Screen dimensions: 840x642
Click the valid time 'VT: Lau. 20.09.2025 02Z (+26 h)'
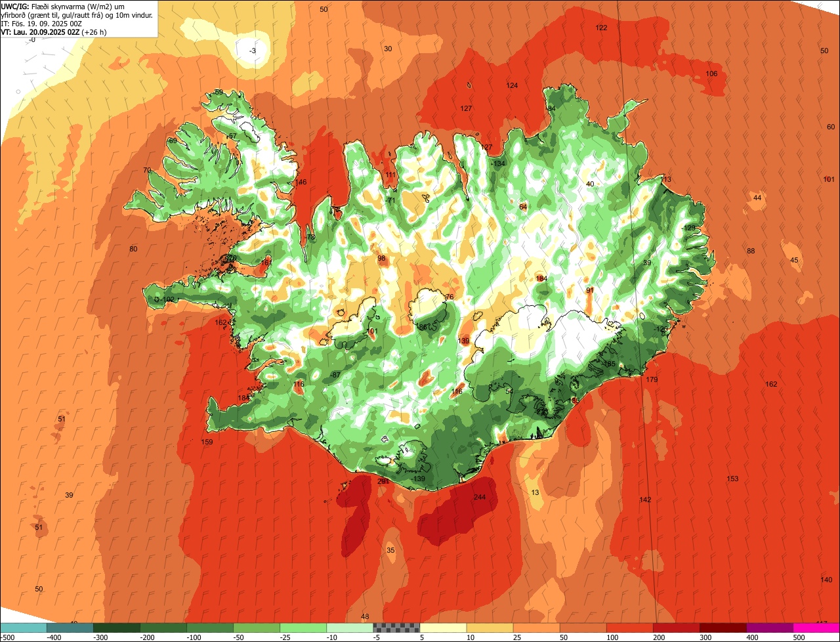tap(54, 32)
